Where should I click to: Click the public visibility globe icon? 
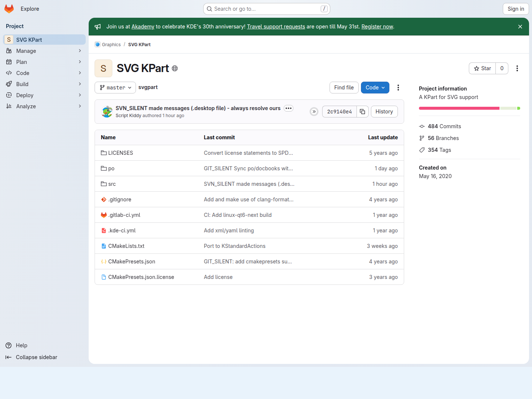(175, 68)
